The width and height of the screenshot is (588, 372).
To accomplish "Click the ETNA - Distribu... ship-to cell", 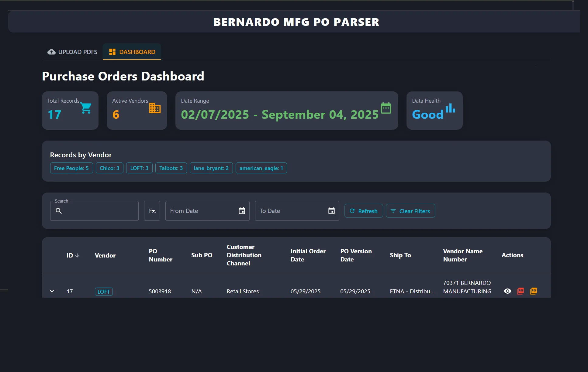I will (412, 292).
